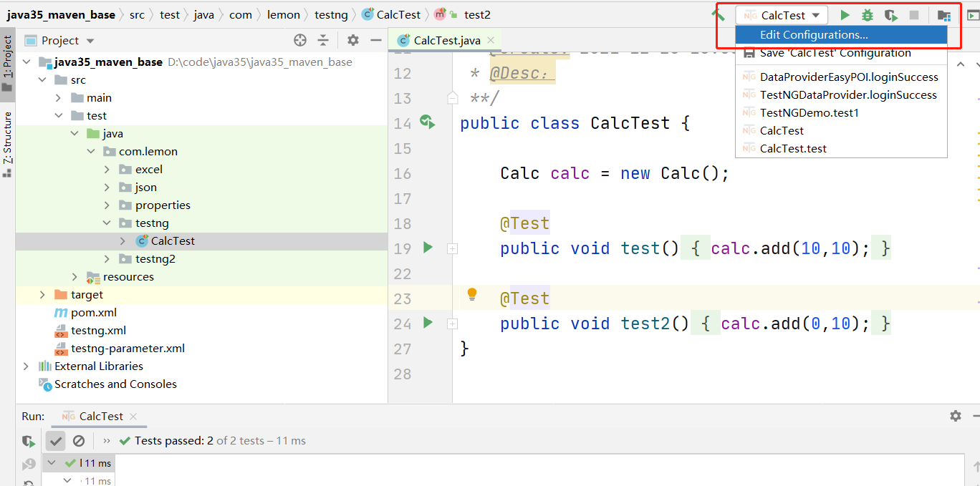
Task: Toggle Show Passed tests checkmark button
Action: pyautogui.click(x=56, y=441)
